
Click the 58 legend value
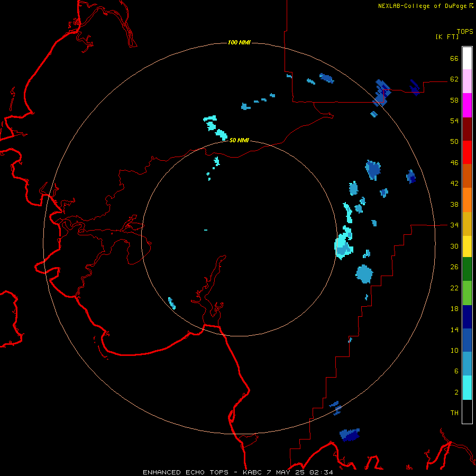click(x=454, y=100)
